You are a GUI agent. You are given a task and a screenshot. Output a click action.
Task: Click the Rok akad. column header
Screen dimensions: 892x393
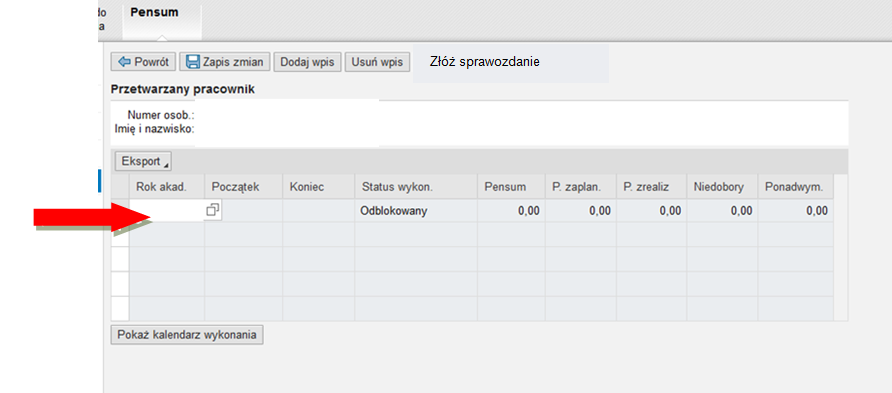click(167, 187)
